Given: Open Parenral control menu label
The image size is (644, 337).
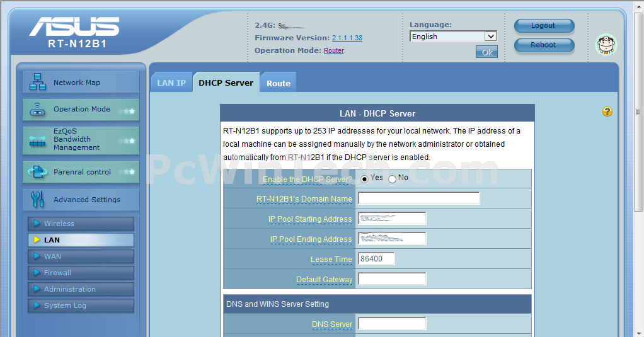Looking at the screenshot, I should (x=82, y=172).
